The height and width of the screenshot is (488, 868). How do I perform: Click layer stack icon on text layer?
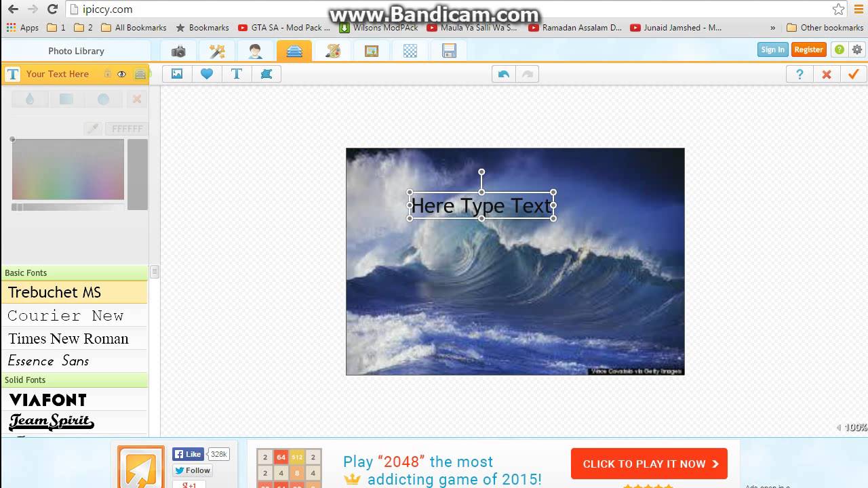click(140, 74)
